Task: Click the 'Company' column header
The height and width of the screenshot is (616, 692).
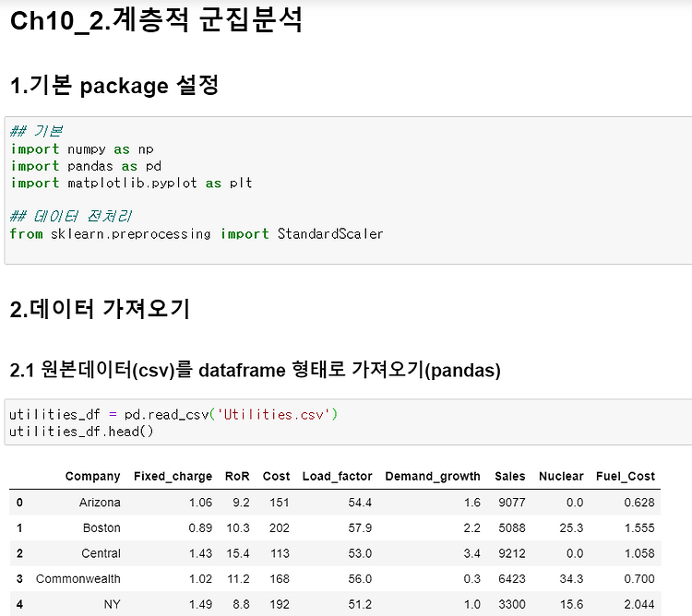Action: pos(92,476)
